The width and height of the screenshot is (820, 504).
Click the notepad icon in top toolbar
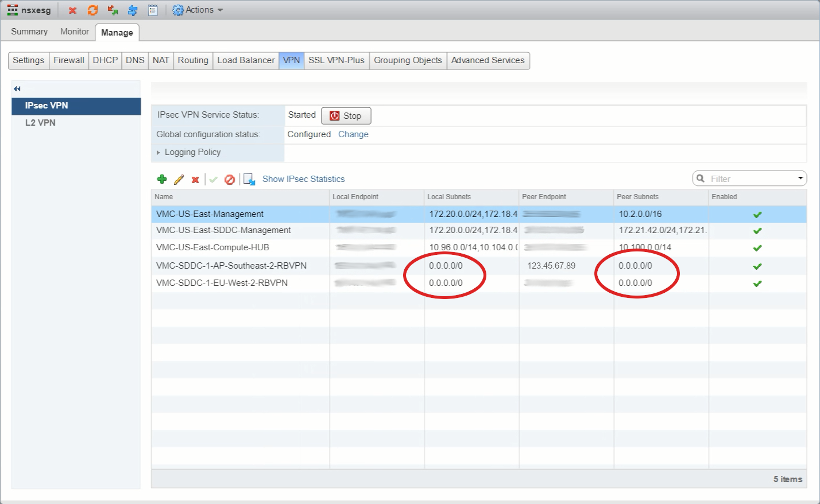[153, 10]
